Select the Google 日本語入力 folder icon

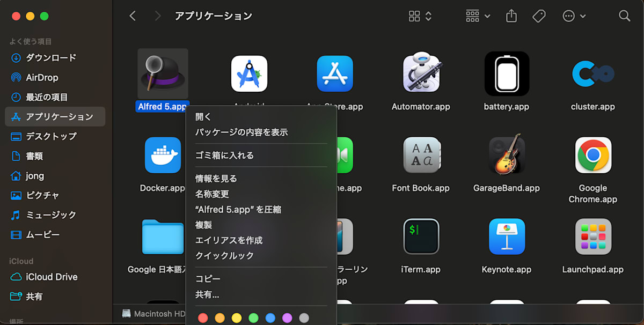pyautogui.click(x=163, y=237)
